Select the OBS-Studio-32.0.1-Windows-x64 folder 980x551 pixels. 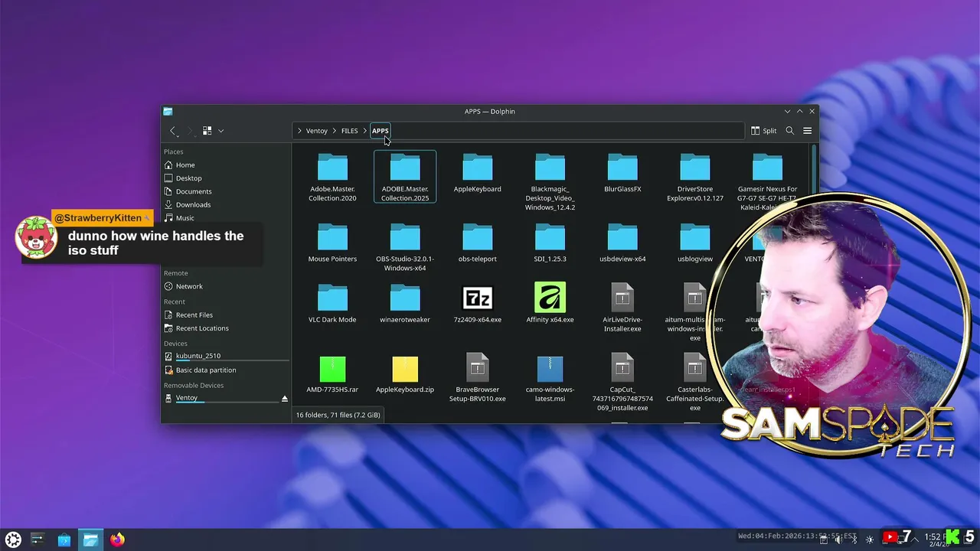pyautogui.click(x=405, y=248)
